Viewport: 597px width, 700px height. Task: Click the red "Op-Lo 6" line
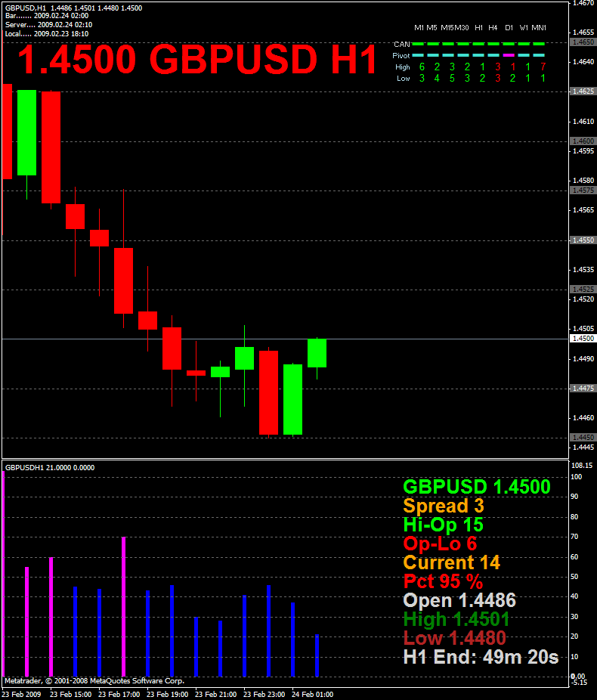click(441, 544)
